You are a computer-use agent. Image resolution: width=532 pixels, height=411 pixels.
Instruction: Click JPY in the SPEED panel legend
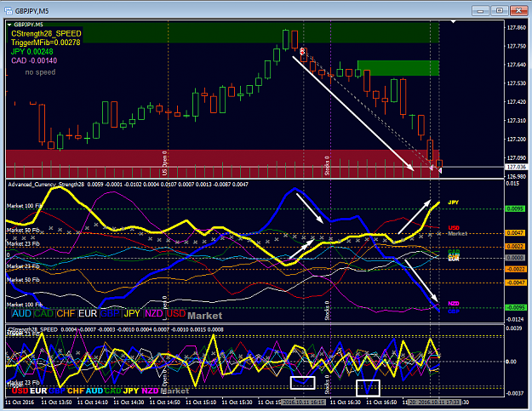(131, 391)
